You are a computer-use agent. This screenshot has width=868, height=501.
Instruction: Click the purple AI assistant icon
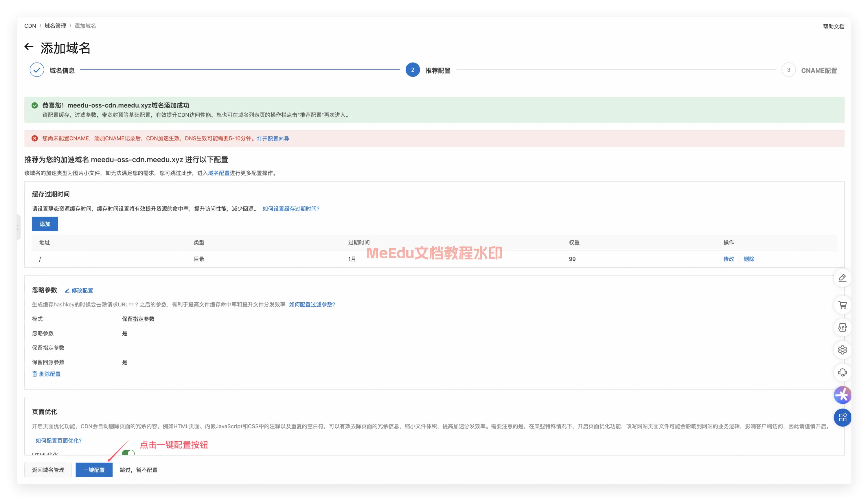[842, 395]
